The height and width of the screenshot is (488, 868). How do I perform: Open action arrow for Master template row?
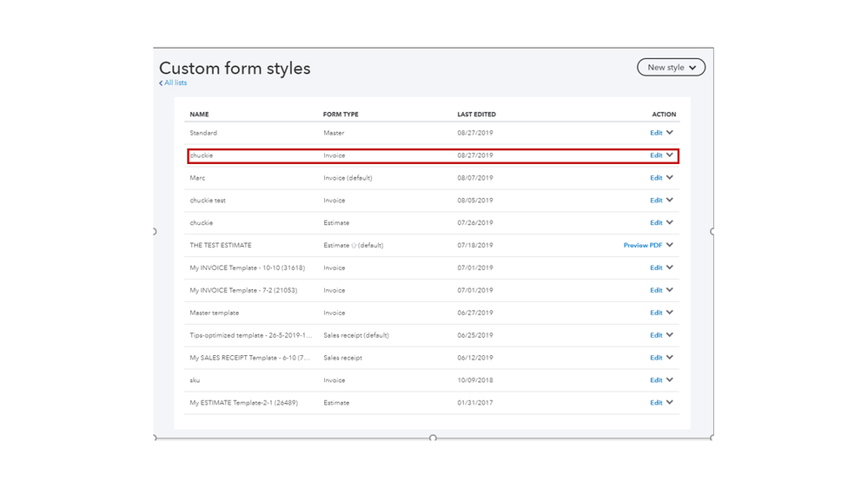point(670,313)
